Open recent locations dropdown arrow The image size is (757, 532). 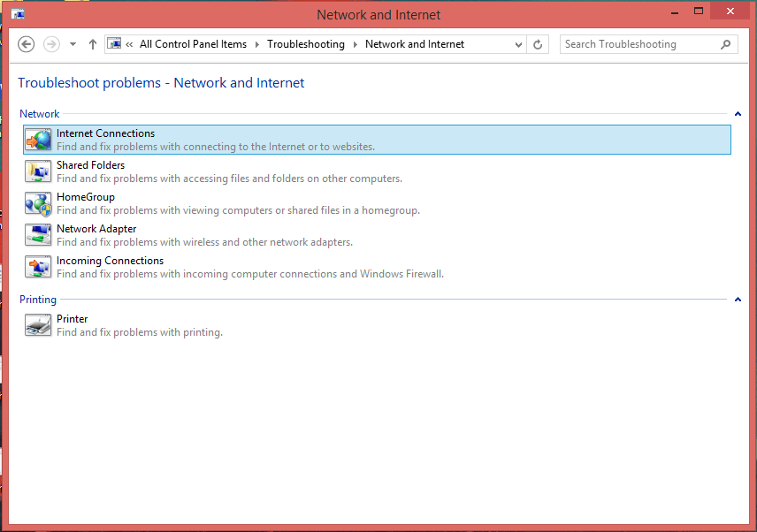[x=73, y=44]
